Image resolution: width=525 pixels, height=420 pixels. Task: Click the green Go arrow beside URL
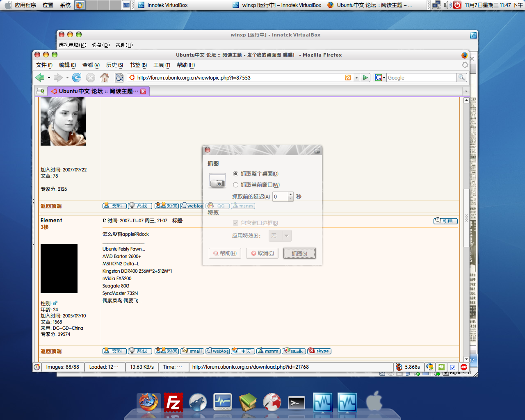pyautogui.click(x=365, y=78)
